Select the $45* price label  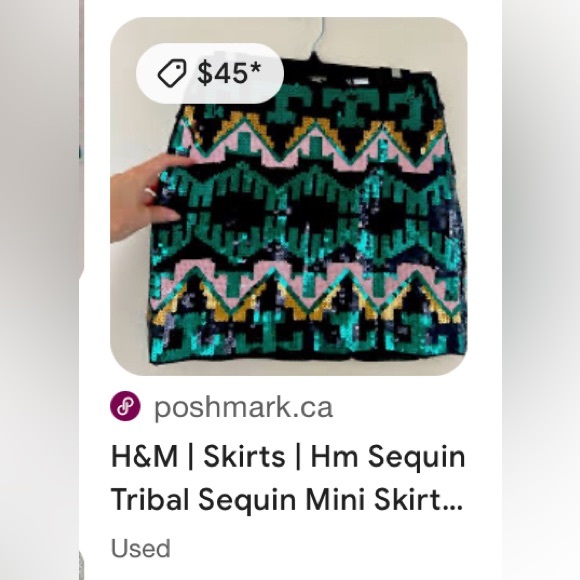[x=229, y=73]
